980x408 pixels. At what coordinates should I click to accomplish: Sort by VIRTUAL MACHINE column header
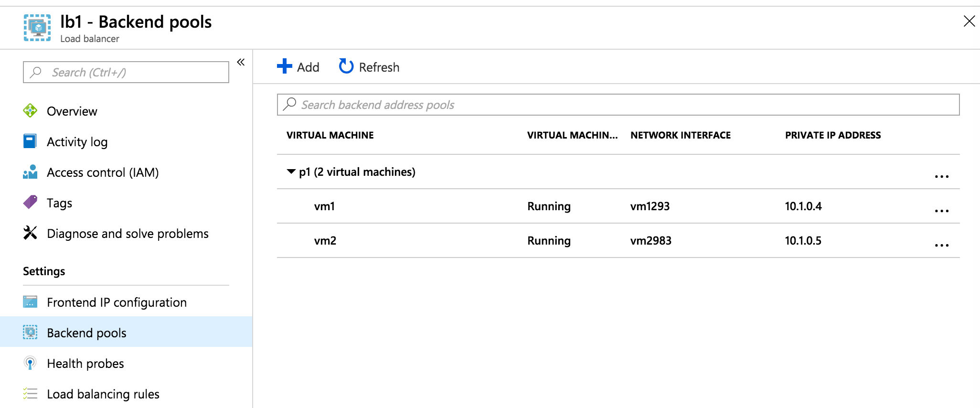pyautogui.click(x=330, y=135)
